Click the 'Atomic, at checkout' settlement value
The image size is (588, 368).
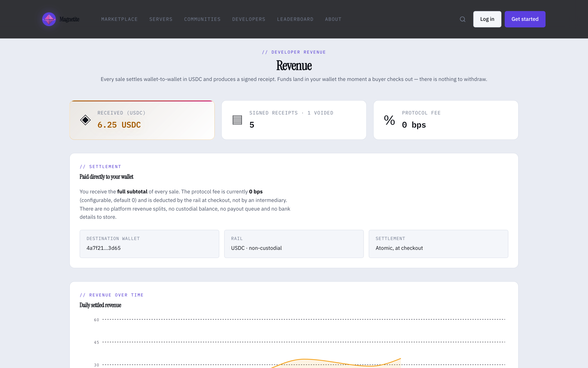click(x=399, y=248)
